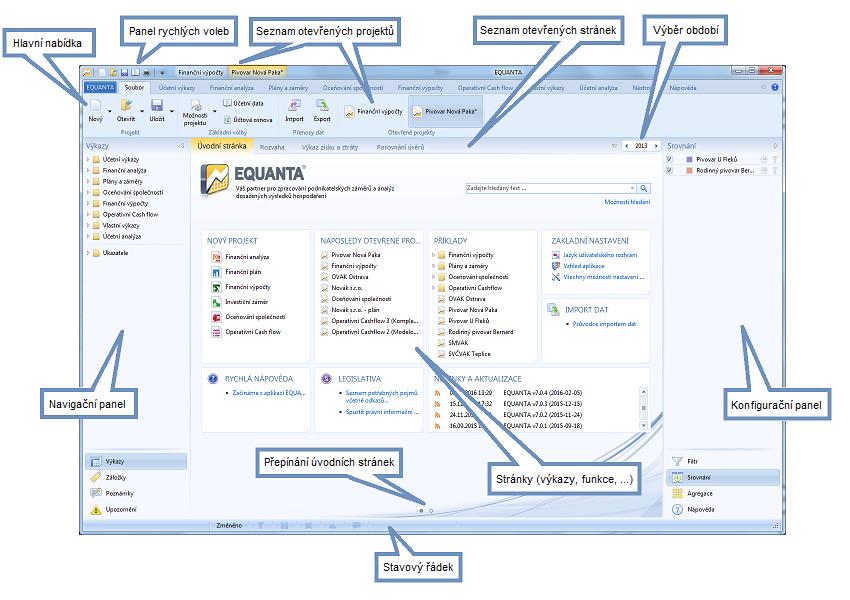Uncheck Rodinný pivovar Ber.. comparison checkbox

(x=669, y=170)
